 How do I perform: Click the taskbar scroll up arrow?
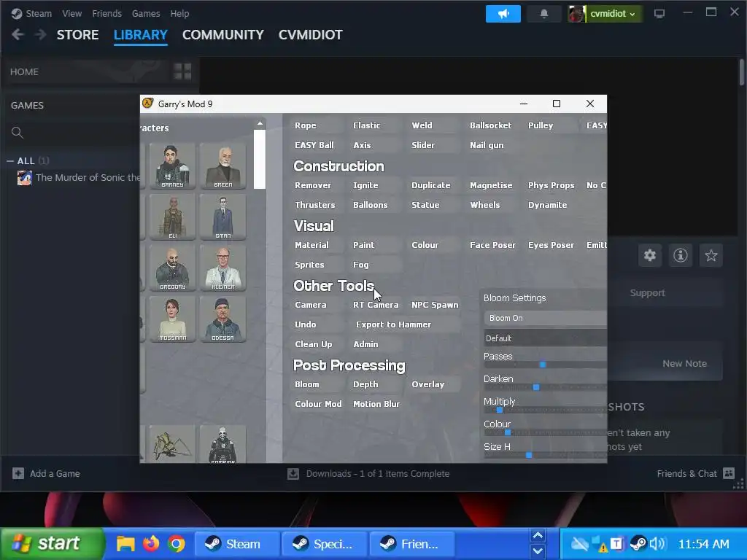[538, 536]
